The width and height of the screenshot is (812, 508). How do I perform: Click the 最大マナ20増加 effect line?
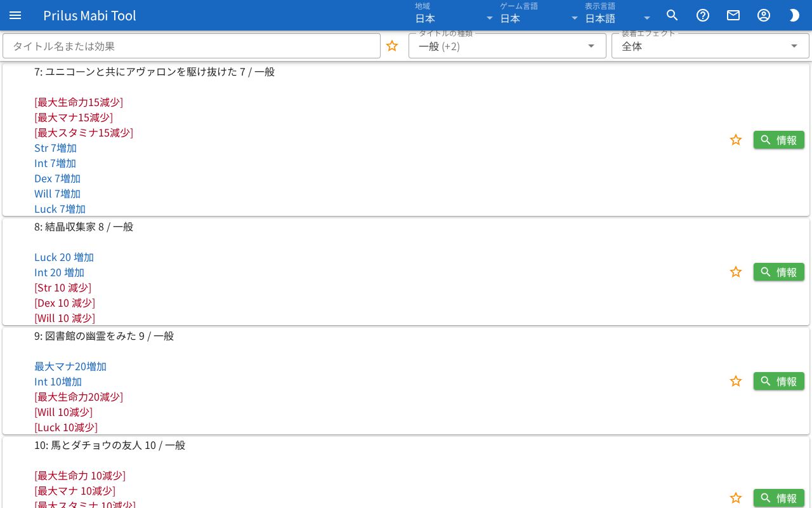tap(70, 366)
